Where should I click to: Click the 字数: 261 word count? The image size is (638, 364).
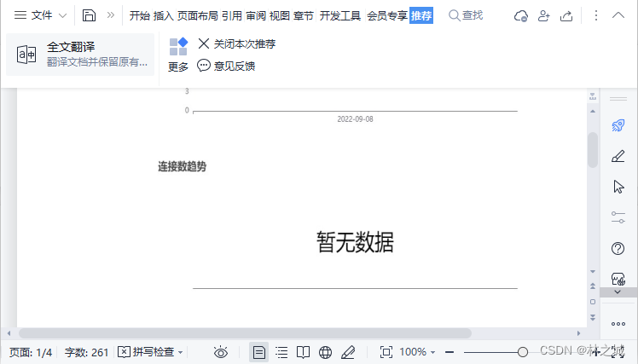pos(86,352)
